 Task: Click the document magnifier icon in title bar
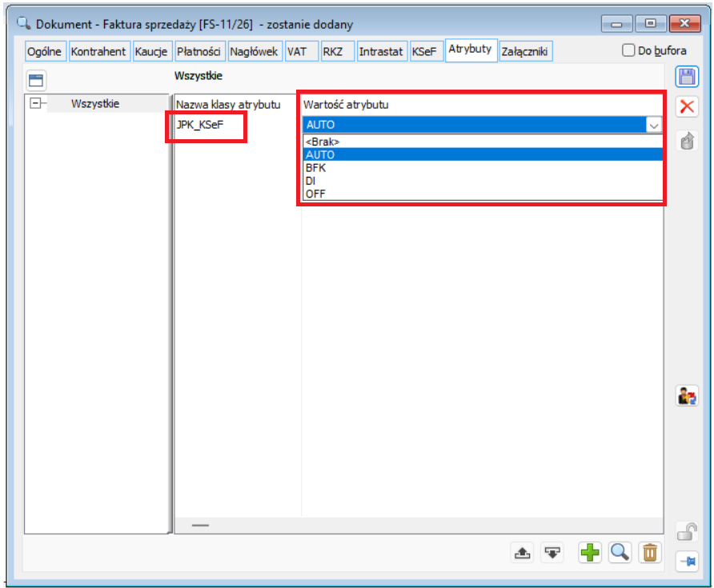23,22
